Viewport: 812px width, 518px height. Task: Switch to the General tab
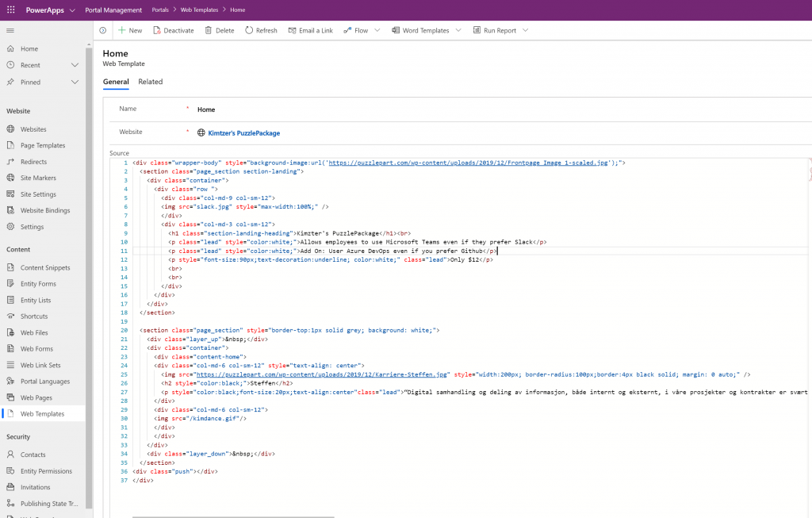(x=116, y=82)
